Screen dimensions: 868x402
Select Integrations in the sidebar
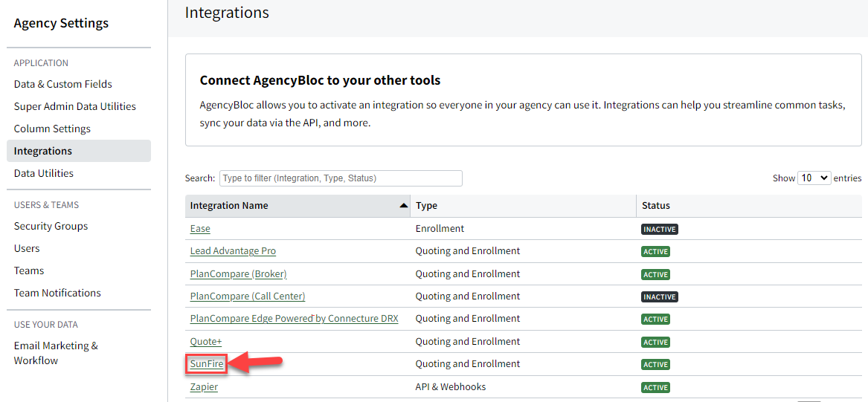click(x=79, y=151)
